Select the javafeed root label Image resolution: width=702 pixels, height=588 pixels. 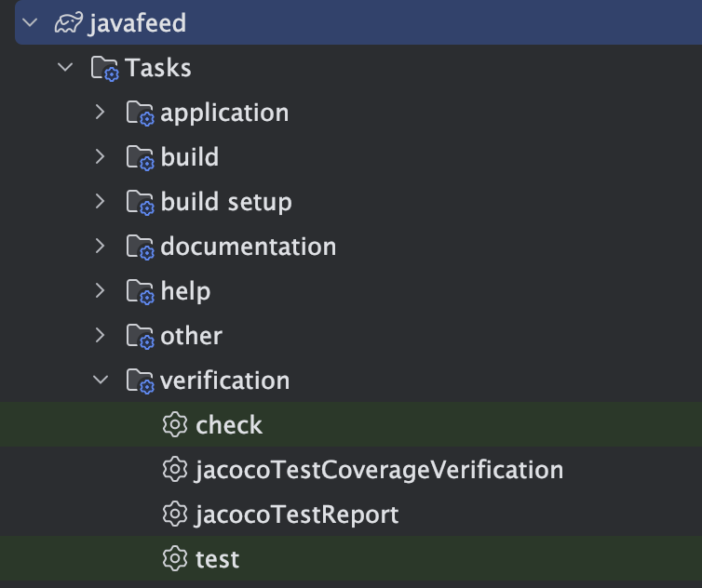(137, 23)
